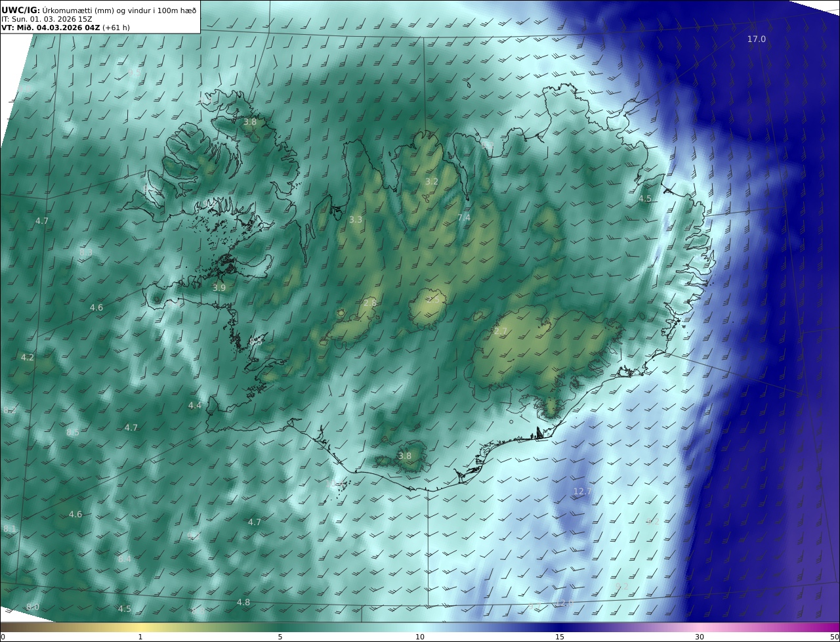Click the UWC/IG source label
The height and width of the screenshot is (642, 840).
pos(21,10)
